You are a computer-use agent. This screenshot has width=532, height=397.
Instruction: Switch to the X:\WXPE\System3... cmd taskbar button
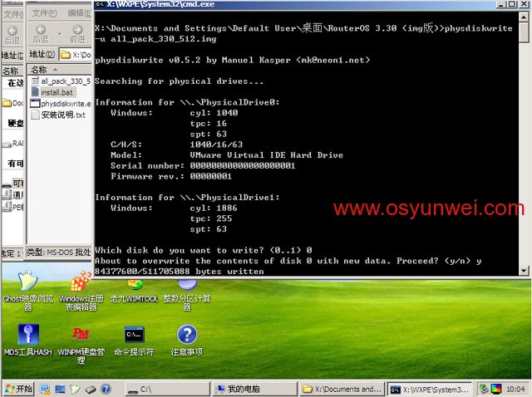pos(431,390)
